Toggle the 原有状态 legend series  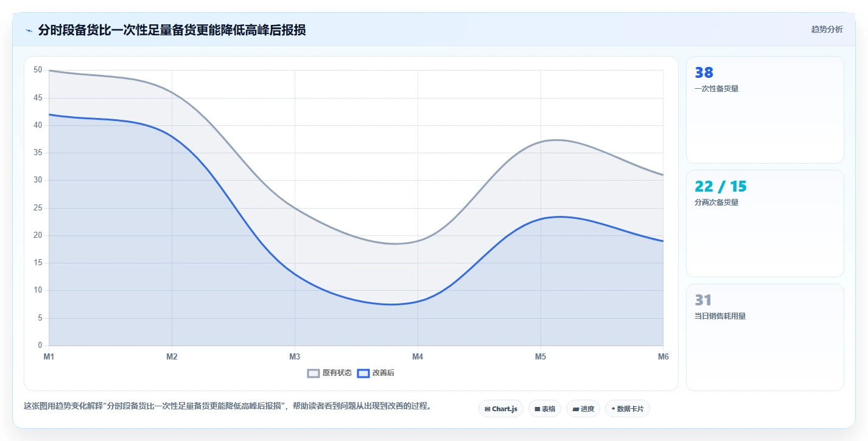coord(329,373)
